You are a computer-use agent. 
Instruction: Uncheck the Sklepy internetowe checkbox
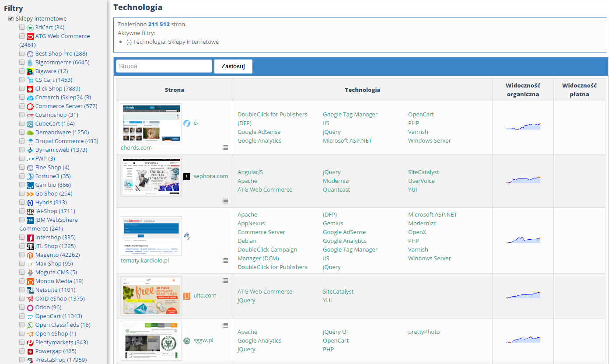[11, 19]
